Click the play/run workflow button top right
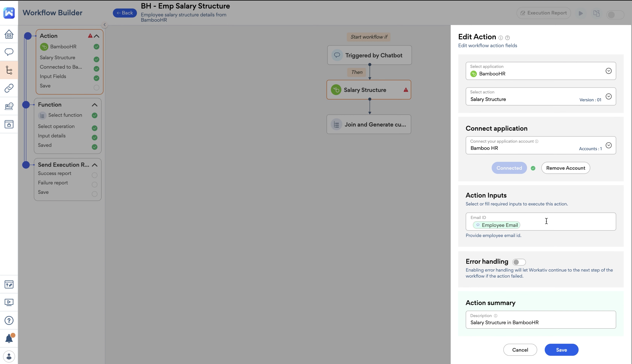 point(581,13)
